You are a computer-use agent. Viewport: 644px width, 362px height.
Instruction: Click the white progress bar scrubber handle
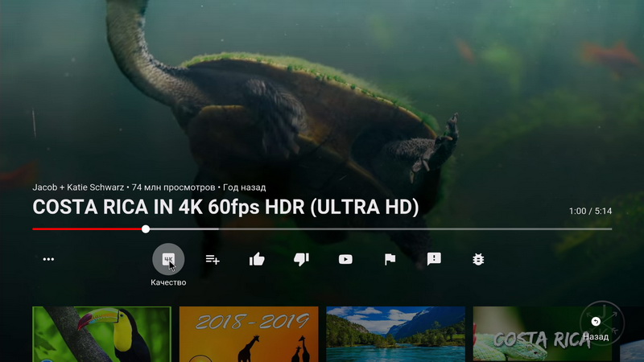[146, 229]
